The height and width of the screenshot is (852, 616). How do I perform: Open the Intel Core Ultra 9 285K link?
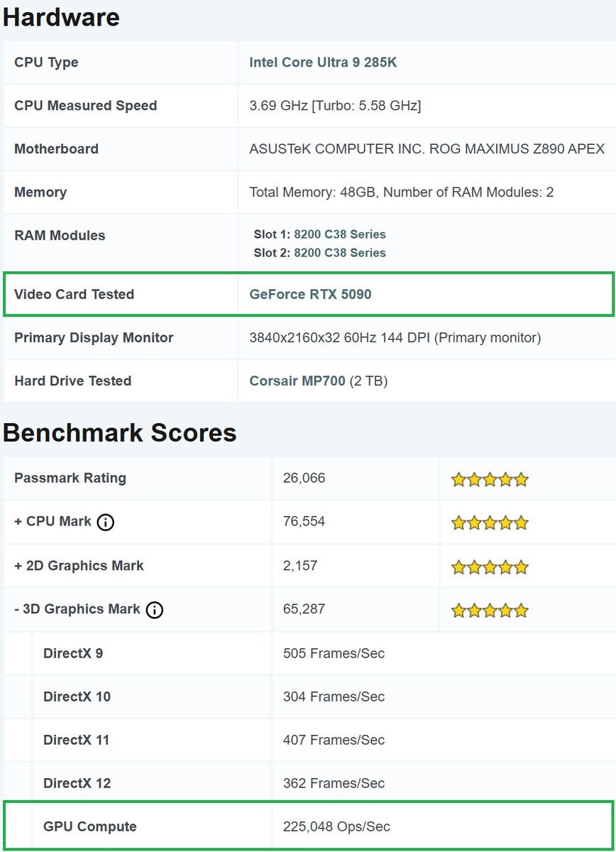pyautogui.click(x=323, y=62)
